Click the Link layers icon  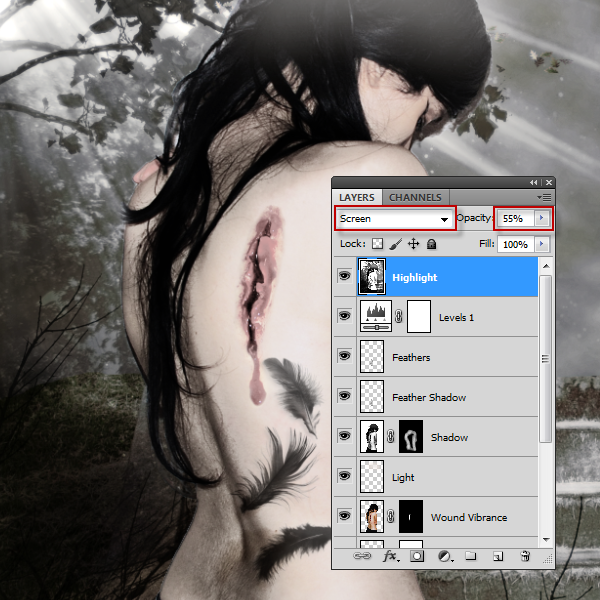coord(362,556)
